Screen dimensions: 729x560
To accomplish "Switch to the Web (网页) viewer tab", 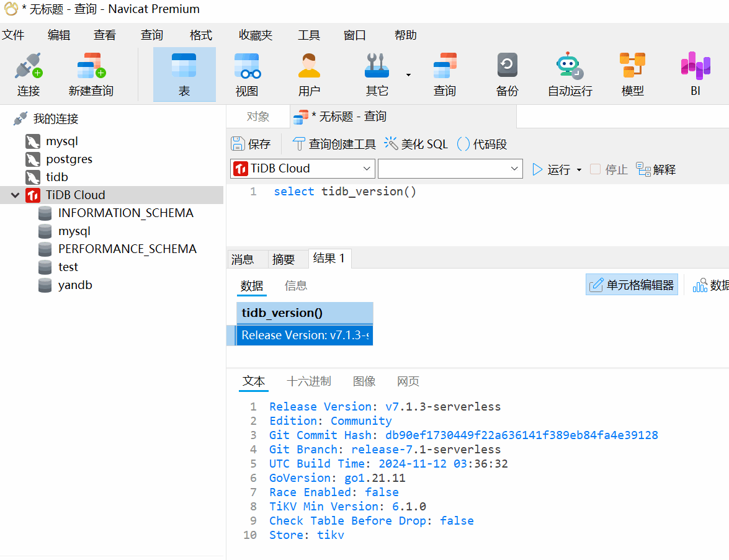I will click(408, 381).
